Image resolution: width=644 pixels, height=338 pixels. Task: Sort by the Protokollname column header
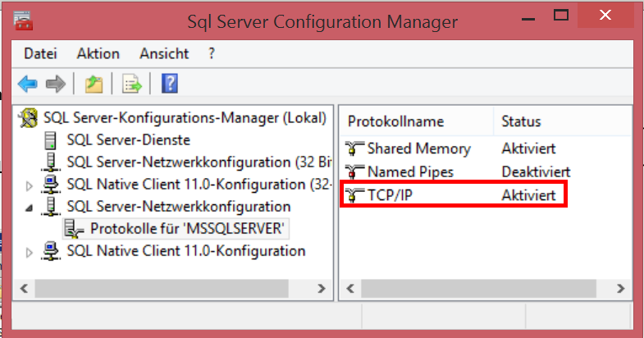[395, 121]
